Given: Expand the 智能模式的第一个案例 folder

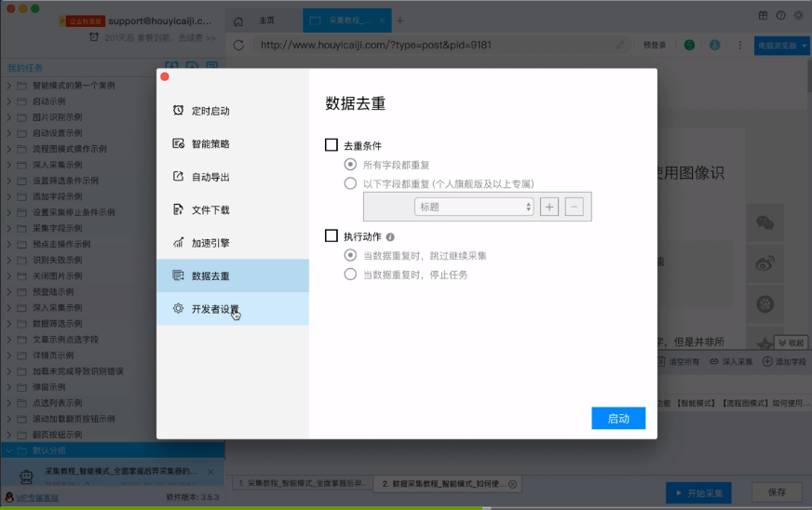Looking at the screenshot, I should click(8, 86).
